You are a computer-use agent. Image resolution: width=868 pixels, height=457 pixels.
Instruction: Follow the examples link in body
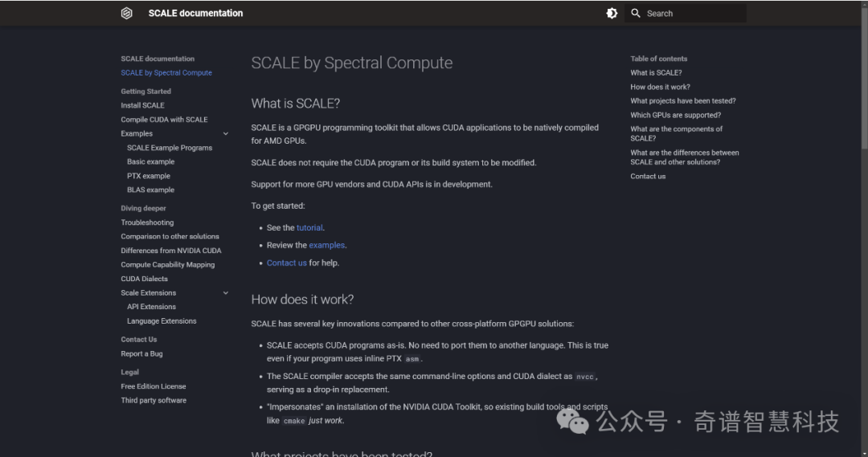point(326,245)
